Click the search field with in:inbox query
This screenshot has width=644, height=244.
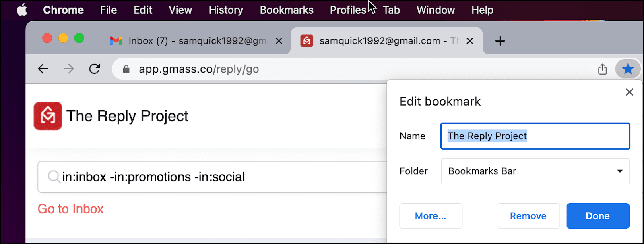(212, 177)
